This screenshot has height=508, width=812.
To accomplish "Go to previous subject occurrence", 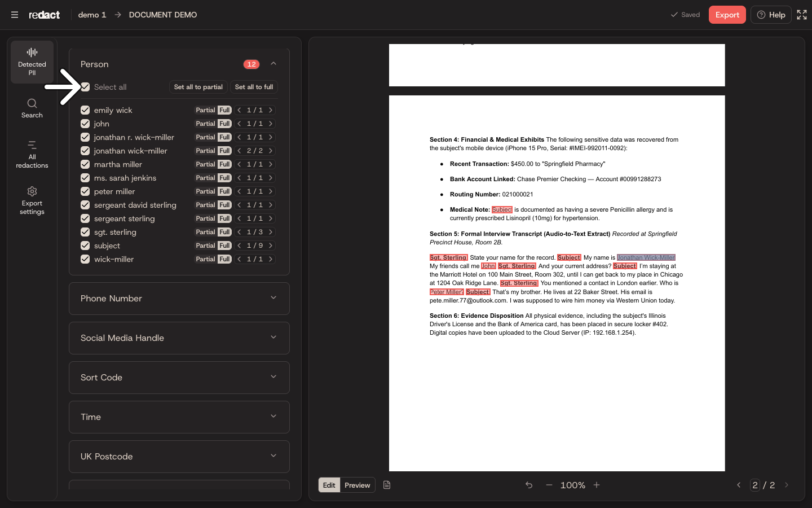I will 239,246.
